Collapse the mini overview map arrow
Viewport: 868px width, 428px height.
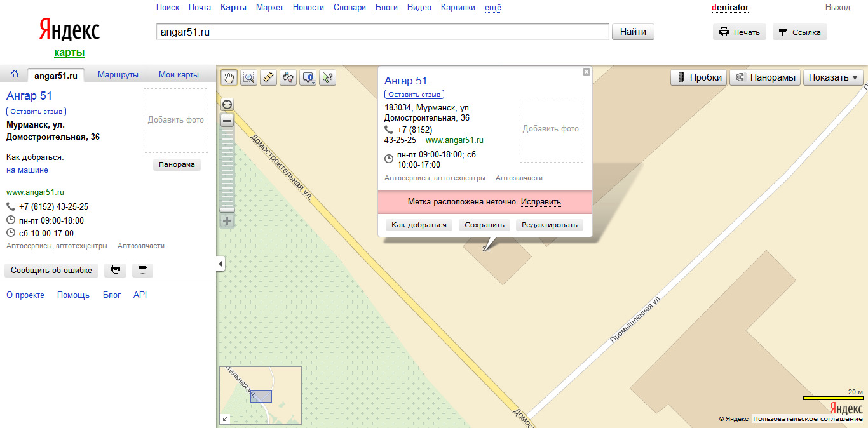click(224, 418)
